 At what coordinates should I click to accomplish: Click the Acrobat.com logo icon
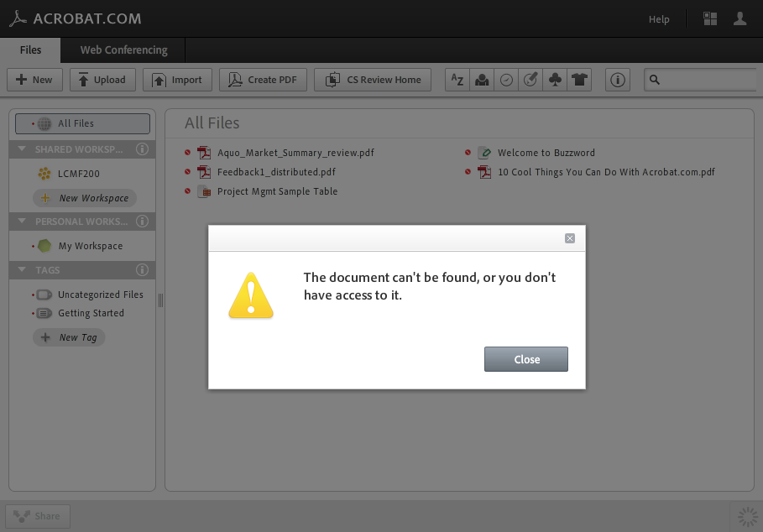tap(18, 18)
